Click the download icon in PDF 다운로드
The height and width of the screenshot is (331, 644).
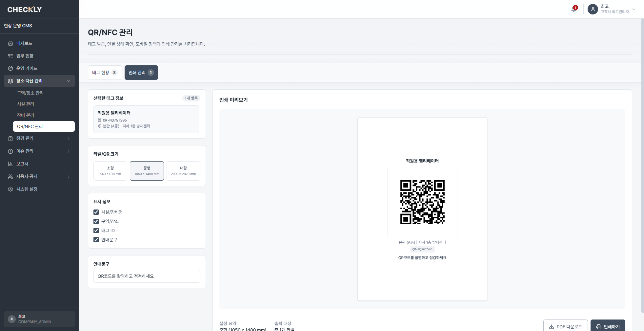[552, 327]
